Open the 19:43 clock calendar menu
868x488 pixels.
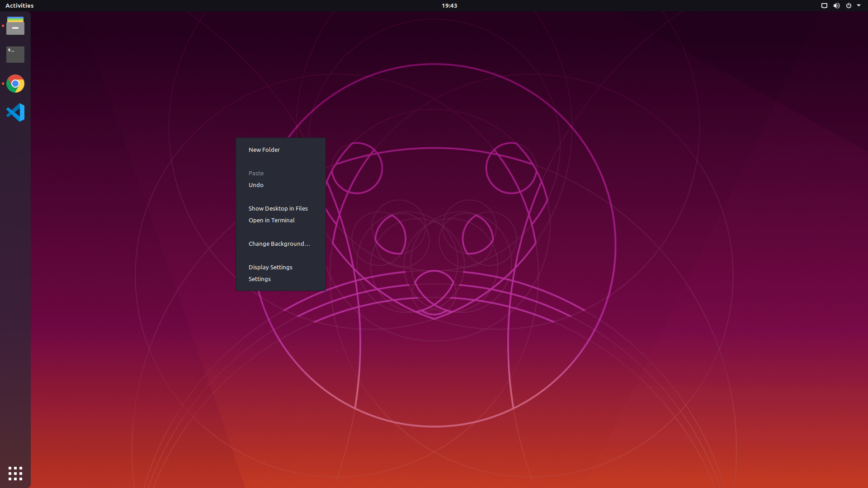pyautogui.click(x=449, y=6)
